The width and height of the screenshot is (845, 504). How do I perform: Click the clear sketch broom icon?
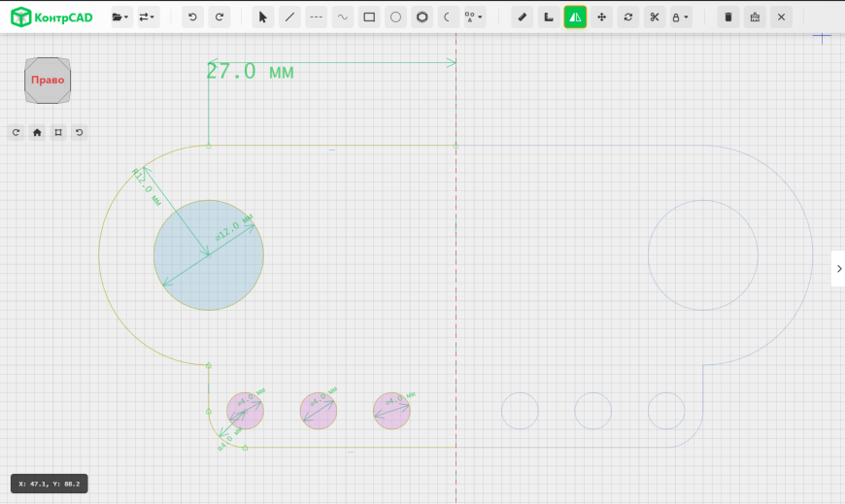pyautogui.click(x=755, y=17)
